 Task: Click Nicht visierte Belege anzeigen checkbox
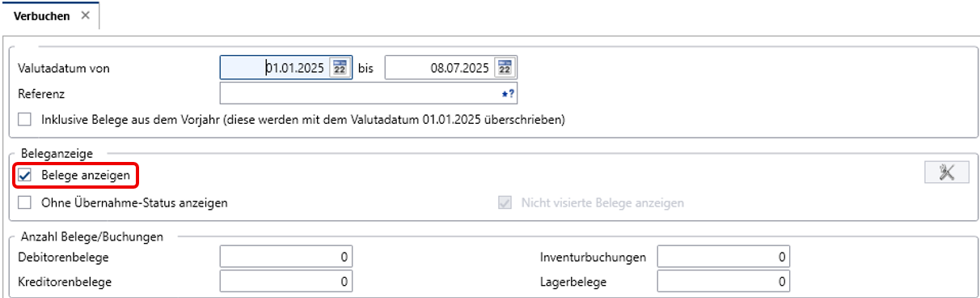pos(505,202)
